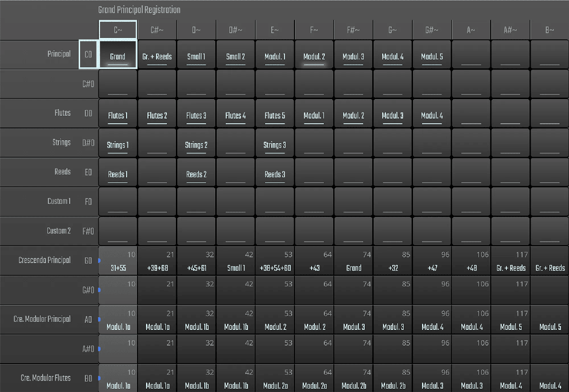The height and width of the screenshot is (392, 569).
Task: Toggle Reeds 3 registration
Action: pyautogui.click(x=275, y=173)
